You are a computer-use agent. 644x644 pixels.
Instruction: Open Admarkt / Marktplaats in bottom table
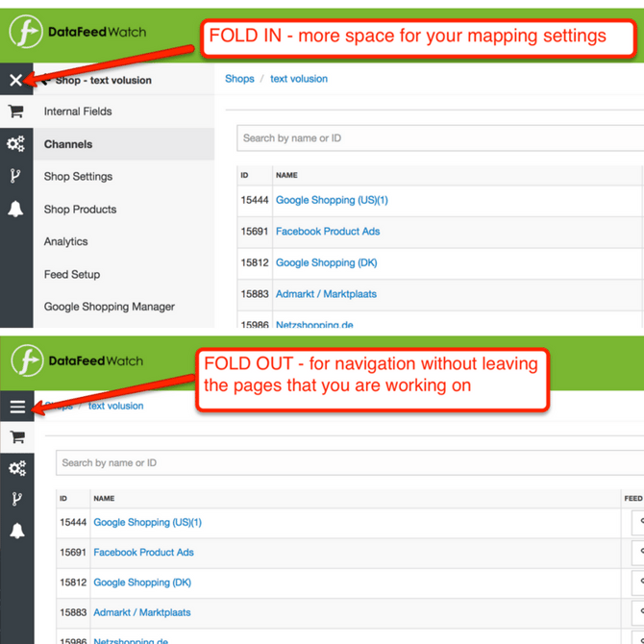(x=142, y=612)
